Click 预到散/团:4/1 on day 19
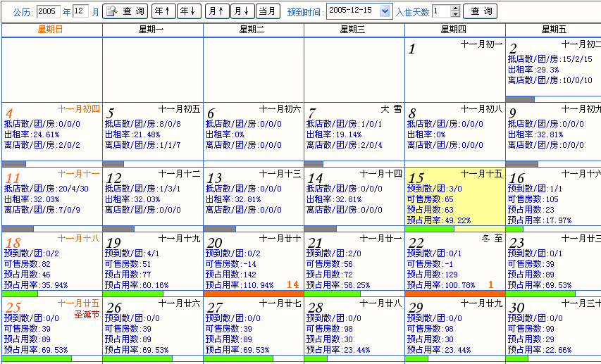601x364 pixels. 132,253
